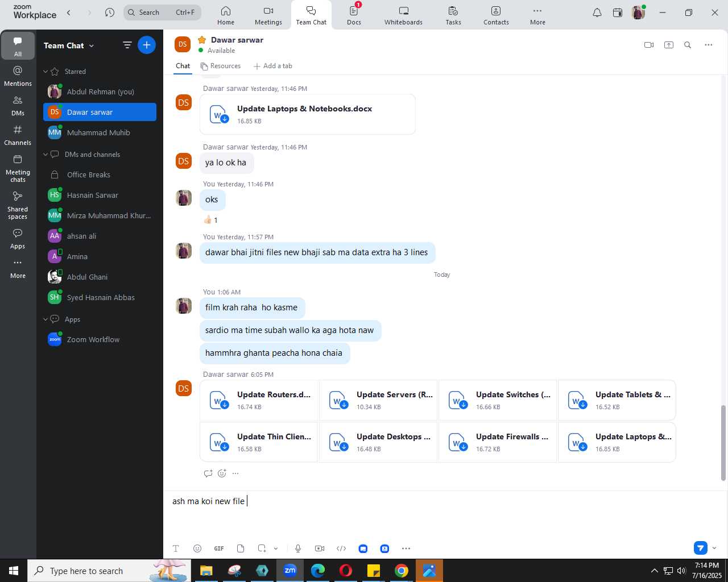Open the emoji picker in composer

197,548
